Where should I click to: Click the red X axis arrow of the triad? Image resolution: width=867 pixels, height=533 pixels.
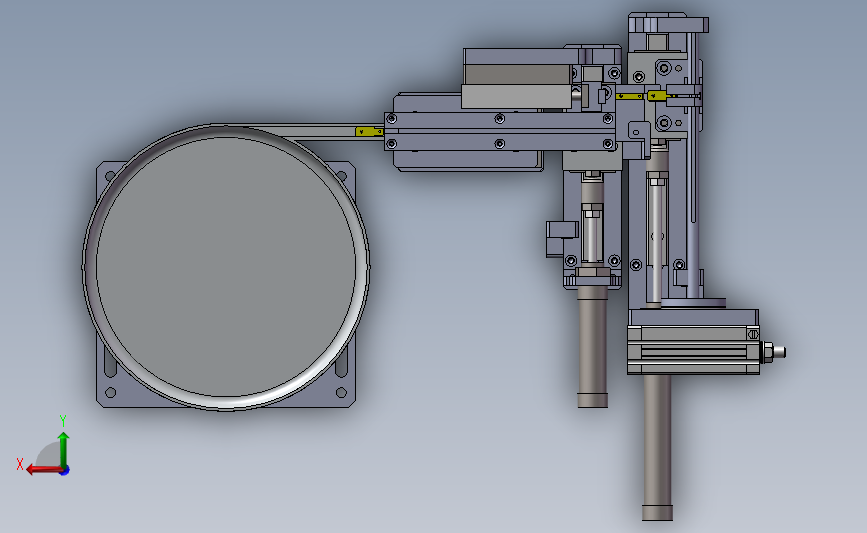43,470
